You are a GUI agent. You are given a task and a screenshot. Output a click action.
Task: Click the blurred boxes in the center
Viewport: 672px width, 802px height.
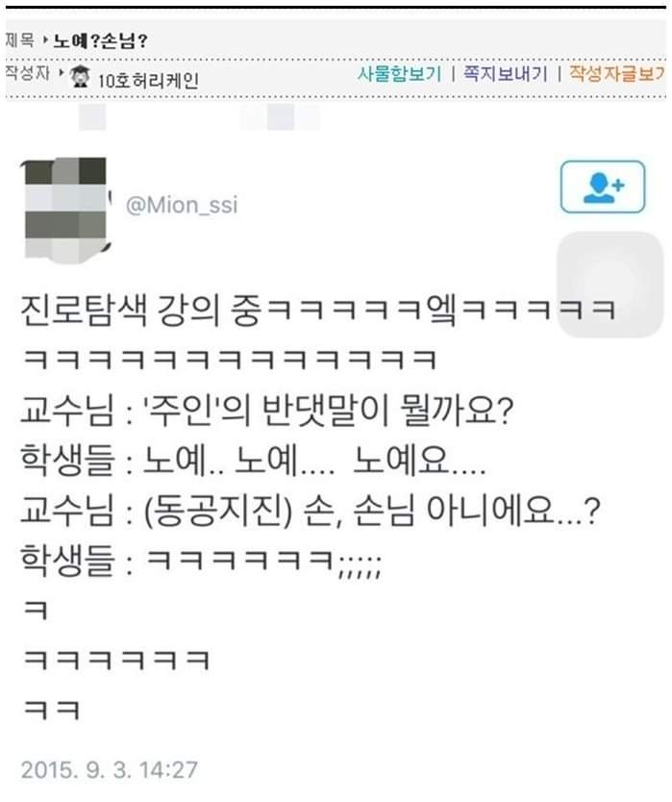(281, 117)
